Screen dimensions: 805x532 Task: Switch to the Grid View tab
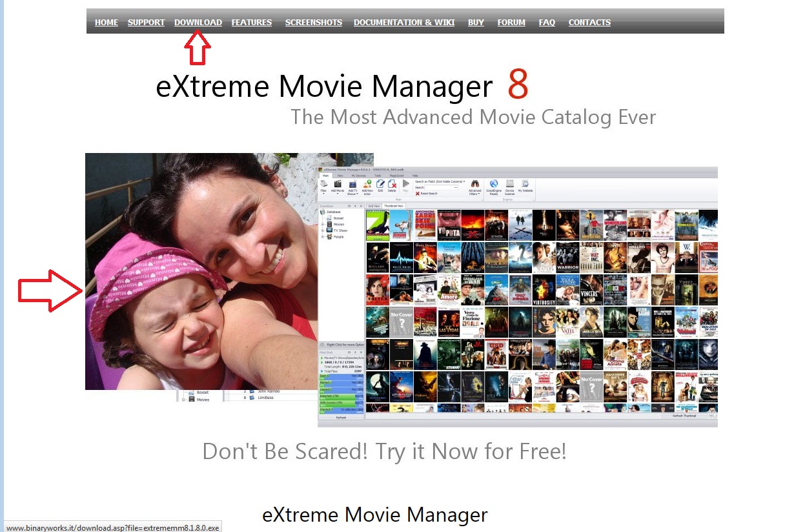coord(373,205)
